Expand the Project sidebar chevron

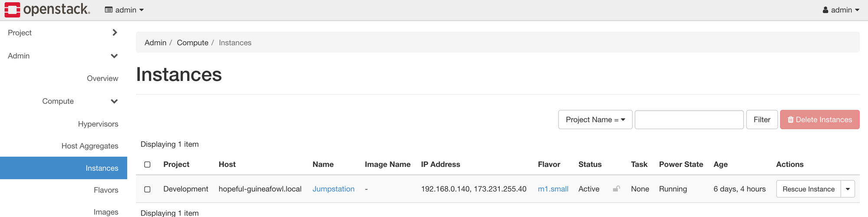pyautogui.click(x=115, y=33)
